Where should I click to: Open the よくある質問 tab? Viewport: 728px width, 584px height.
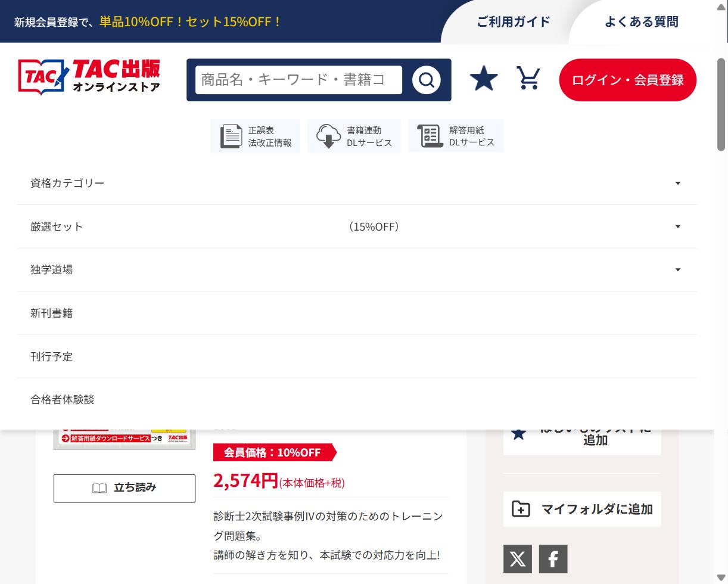[642, 21]
